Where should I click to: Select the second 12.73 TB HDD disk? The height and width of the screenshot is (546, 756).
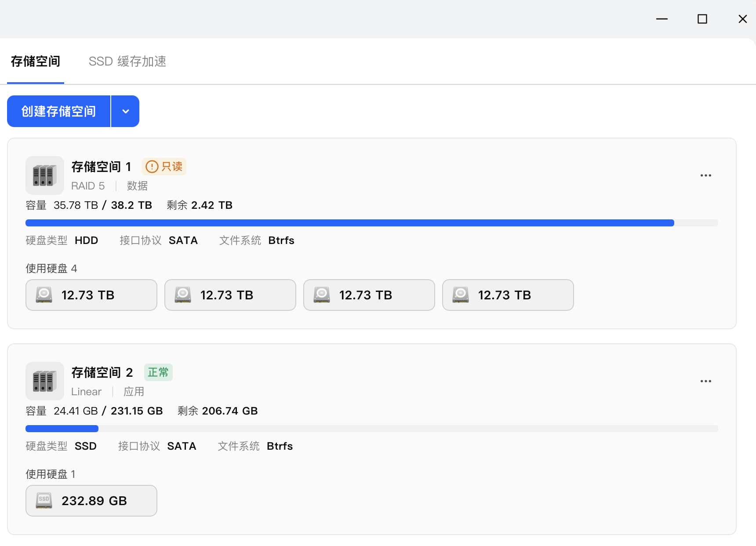(x=230, y=295)
